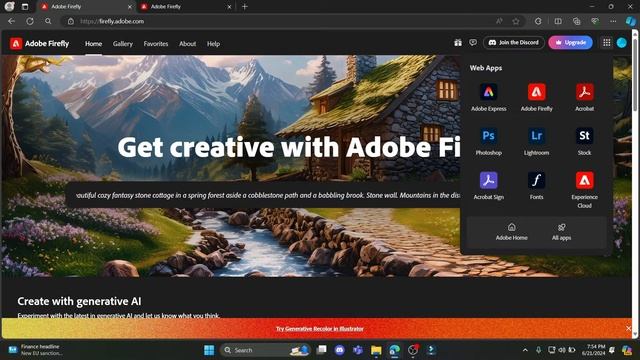The image size is (640, 360).
Task: Open the Favorites nav tab
Action: pyautogui.click(x=156, y=44)
